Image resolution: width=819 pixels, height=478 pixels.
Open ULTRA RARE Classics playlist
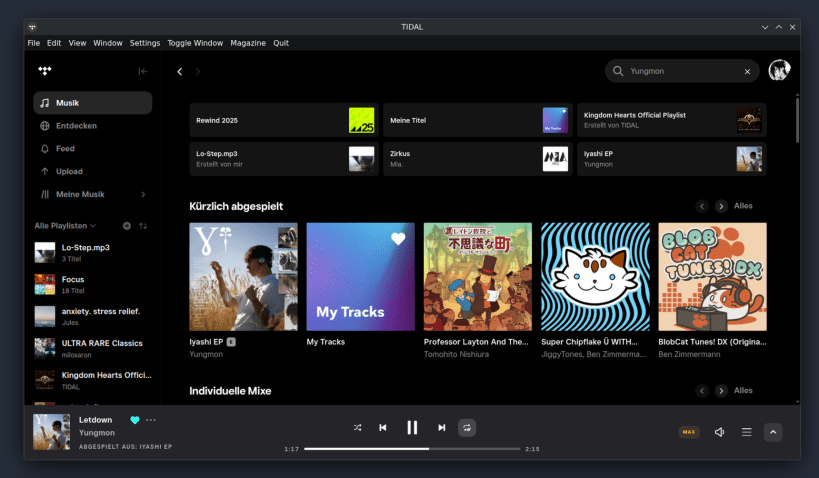click(92, 348)
